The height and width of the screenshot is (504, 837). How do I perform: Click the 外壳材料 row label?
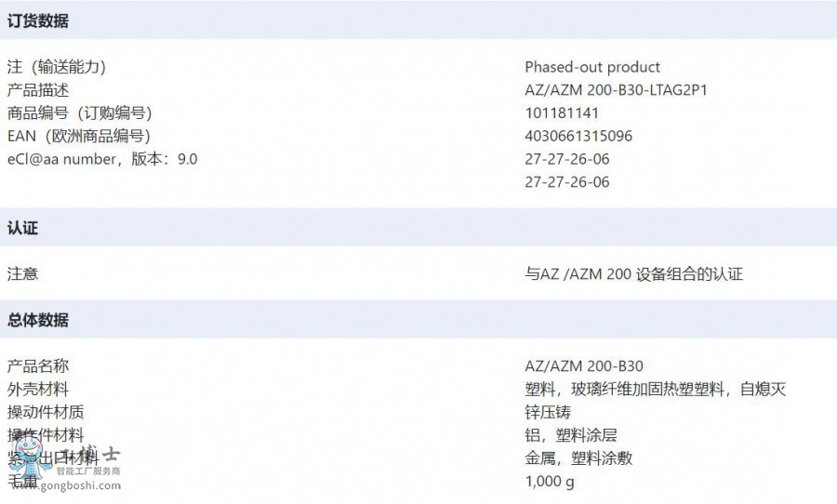[38, 390]
